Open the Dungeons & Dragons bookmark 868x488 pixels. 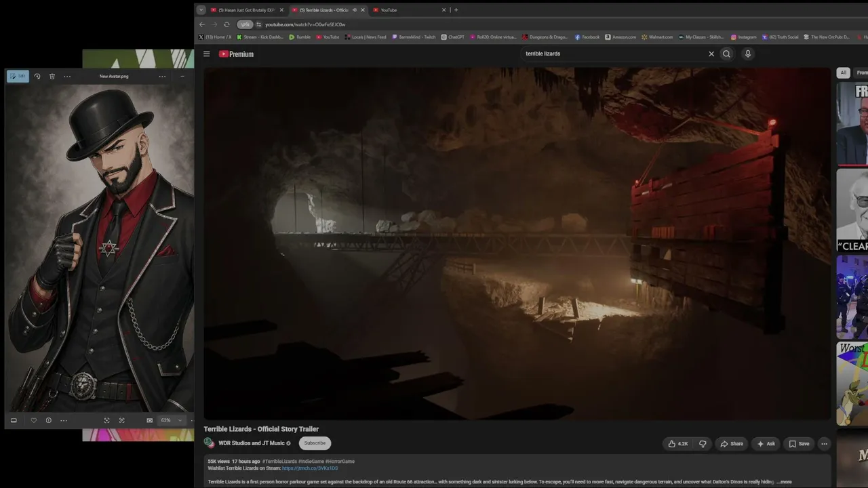(x=545, y=37)
